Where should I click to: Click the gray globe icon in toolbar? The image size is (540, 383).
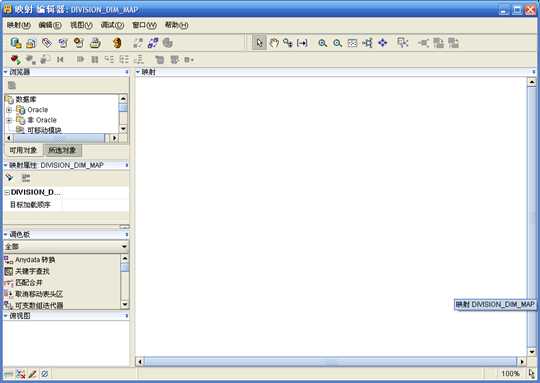click(x=167, y=43)
